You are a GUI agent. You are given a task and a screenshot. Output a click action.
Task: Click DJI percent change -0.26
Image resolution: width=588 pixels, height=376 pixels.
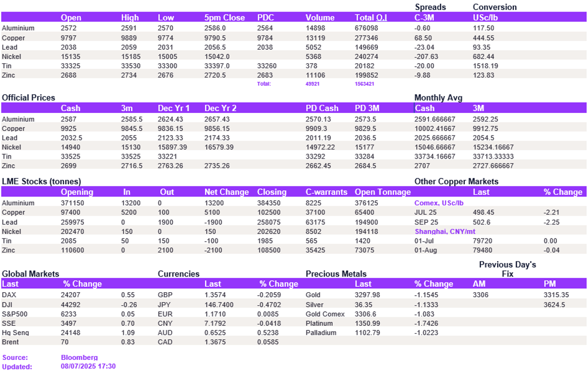(x=129, y=305)
